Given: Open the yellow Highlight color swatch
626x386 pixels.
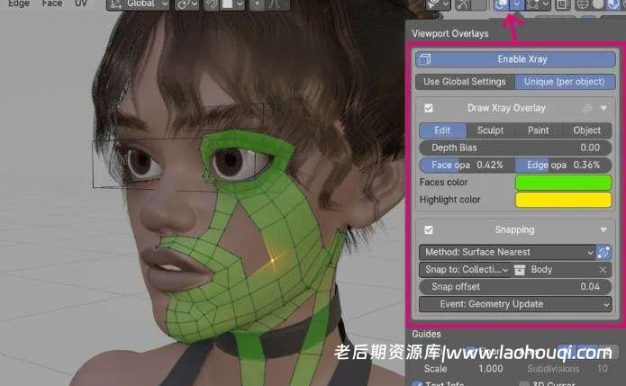Looking at the screenshot, I should tap(563, 200).
